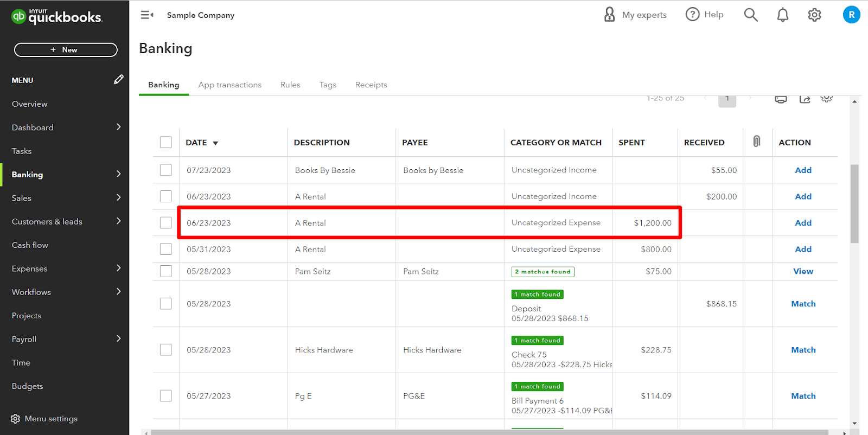Screen dimensions: 868x435
Task: Open the Help icon
Action: pyautogui.click(x=692, y=15)
